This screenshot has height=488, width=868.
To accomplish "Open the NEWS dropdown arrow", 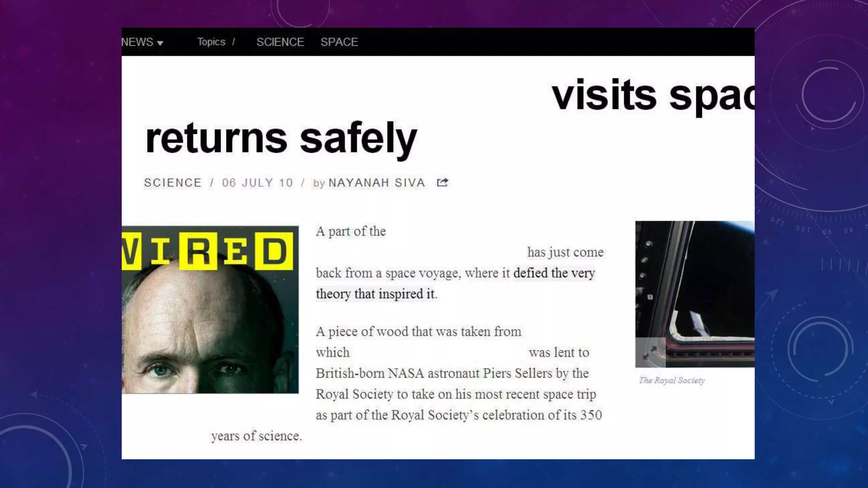I will point(160,43).
